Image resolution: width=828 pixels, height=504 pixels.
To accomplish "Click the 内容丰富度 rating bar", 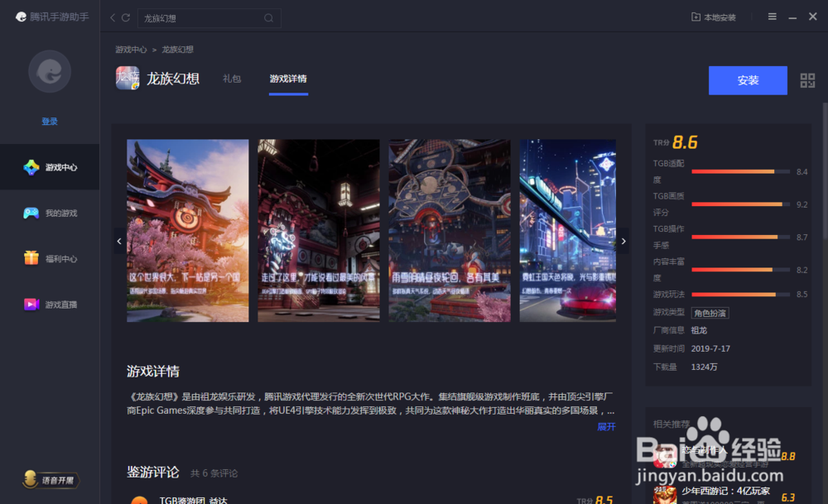I will (x=741, y=270).
